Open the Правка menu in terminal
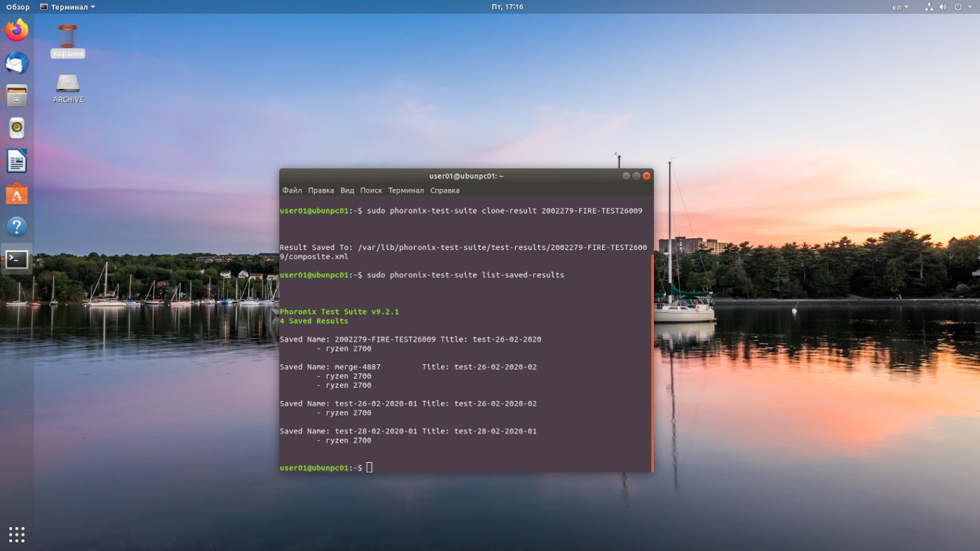This screenshot has width=980, height=551. pyautogui.click(x=321, y=190)
